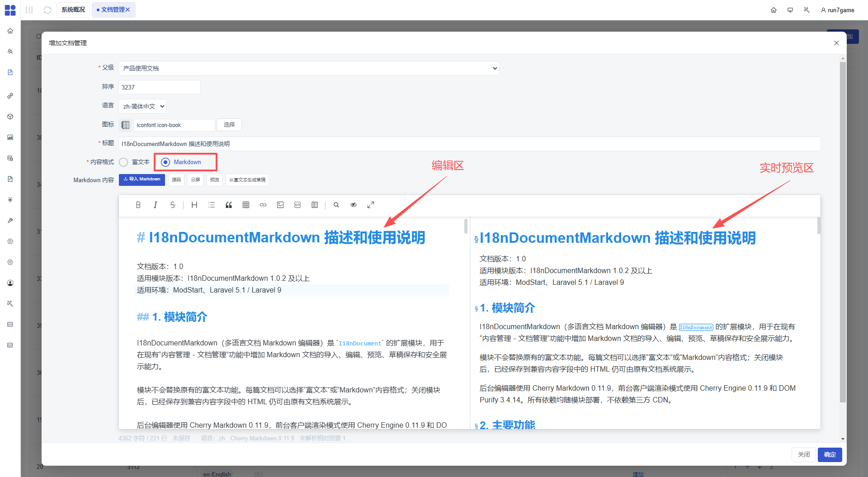
Task: Open the cube icon in the left sidebar
Action: click(10, 117)
